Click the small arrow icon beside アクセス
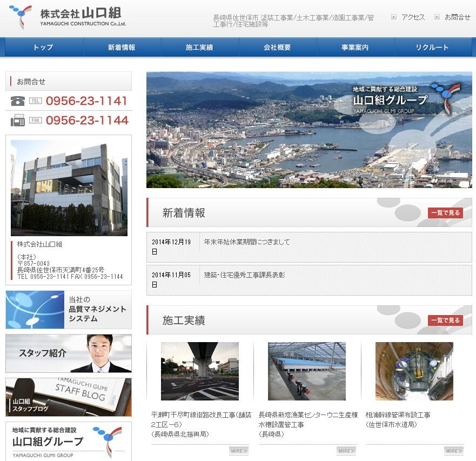This screenshot has width=476, height=461. pos(394,17)
